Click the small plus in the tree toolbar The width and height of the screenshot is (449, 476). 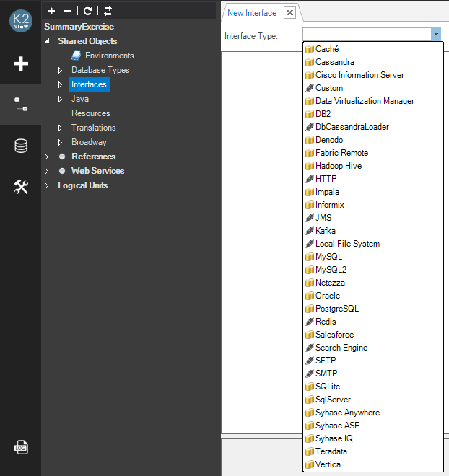tap(51, 11)
